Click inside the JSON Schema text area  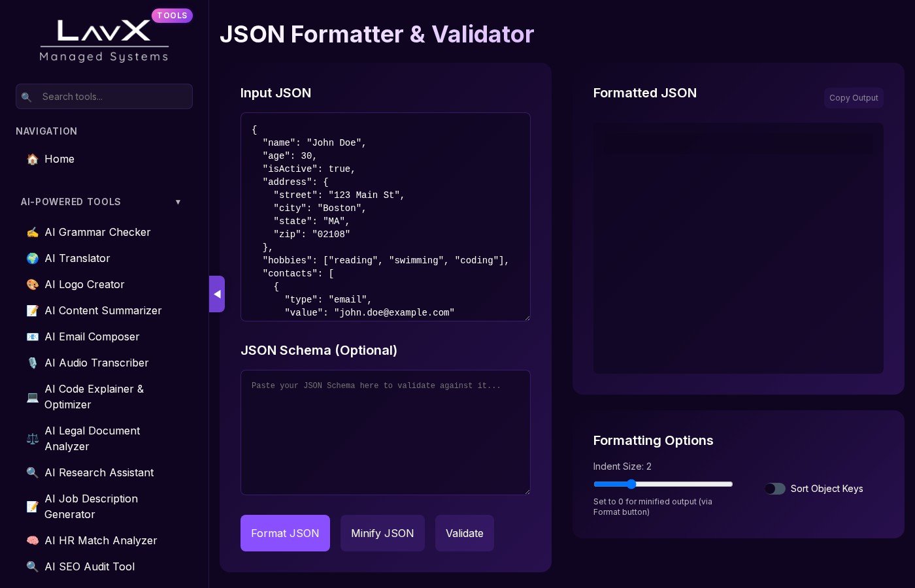pos(385,432)
